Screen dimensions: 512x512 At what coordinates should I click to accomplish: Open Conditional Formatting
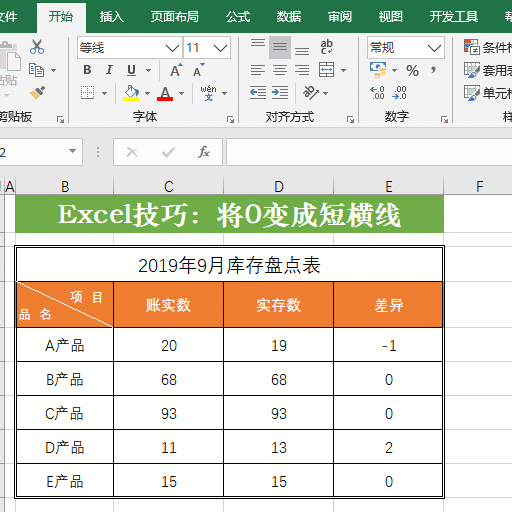tap(488, 47)
